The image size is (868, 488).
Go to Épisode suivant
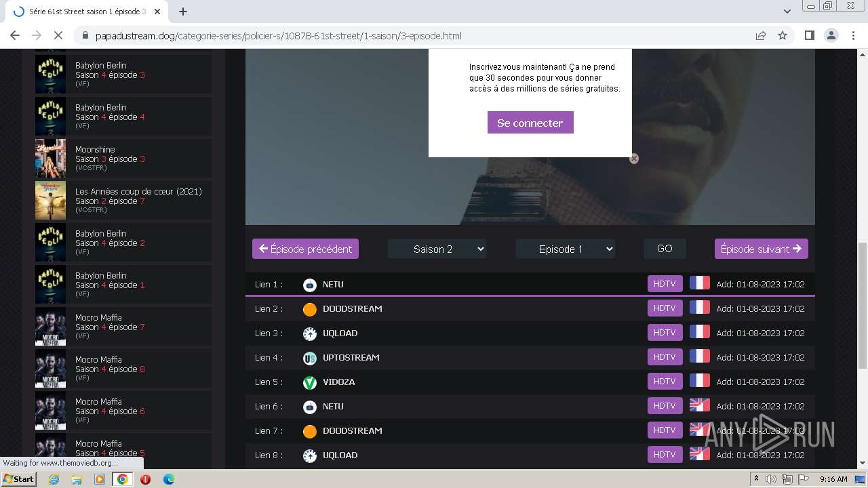[761, 249]
